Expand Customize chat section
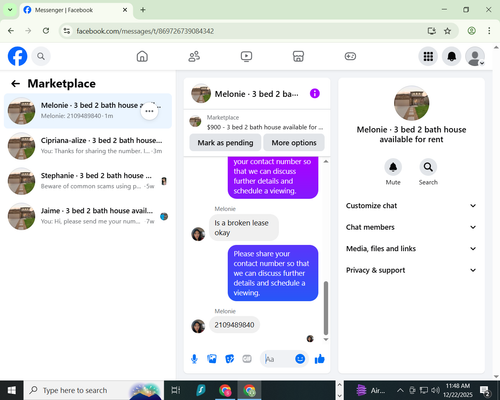Viewport: 500px width, 400px height. 411,206
